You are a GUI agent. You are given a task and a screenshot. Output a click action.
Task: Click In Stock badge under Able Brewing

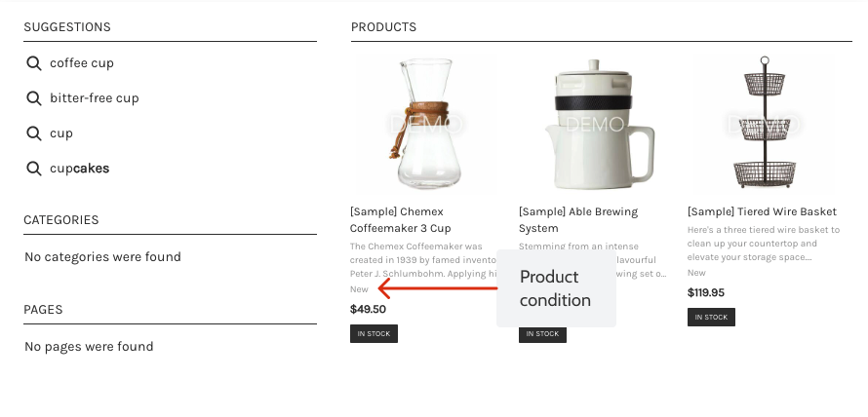click(542, 333)
